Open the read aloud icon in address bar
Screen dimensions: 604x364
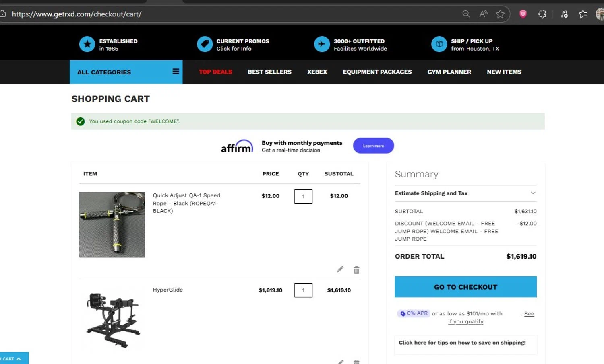pos(483,14)
